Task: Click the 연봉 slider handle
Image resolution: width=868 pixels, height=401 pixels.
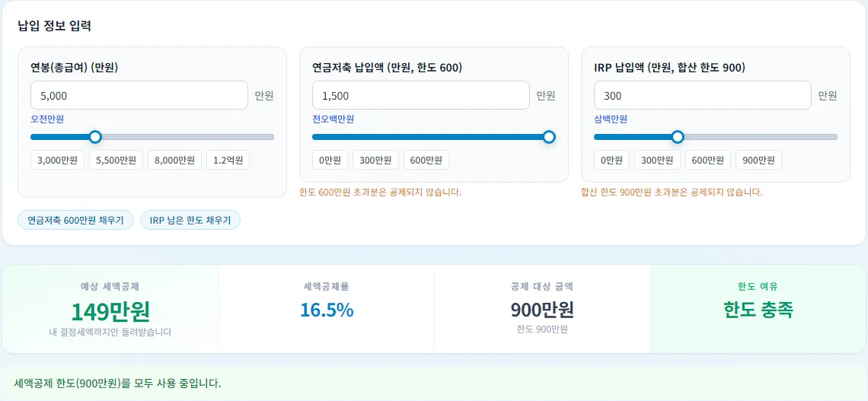Action: coord(95,137)
